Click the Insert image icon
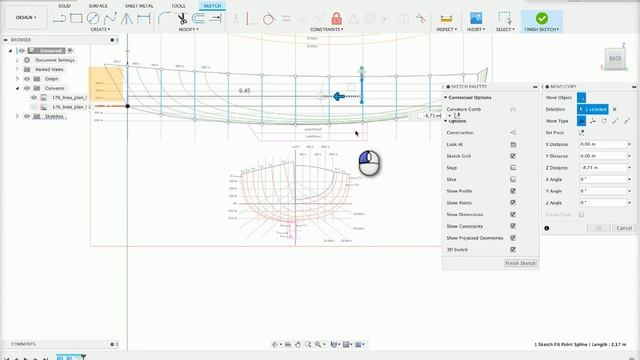This screenshot has width=640, height=360. [476, 18]
